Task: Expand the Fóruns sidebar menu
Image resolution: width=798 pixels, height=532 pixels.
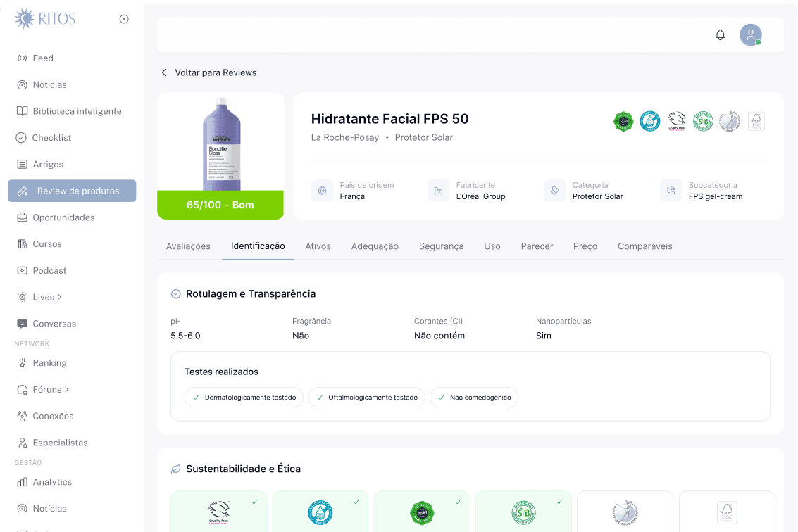Action: coord(49,389)
